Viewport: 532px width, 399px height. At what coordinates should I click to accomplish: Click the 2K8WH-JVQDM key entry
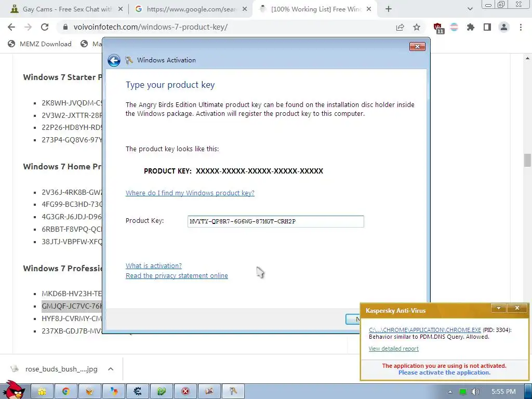point(72,103)
